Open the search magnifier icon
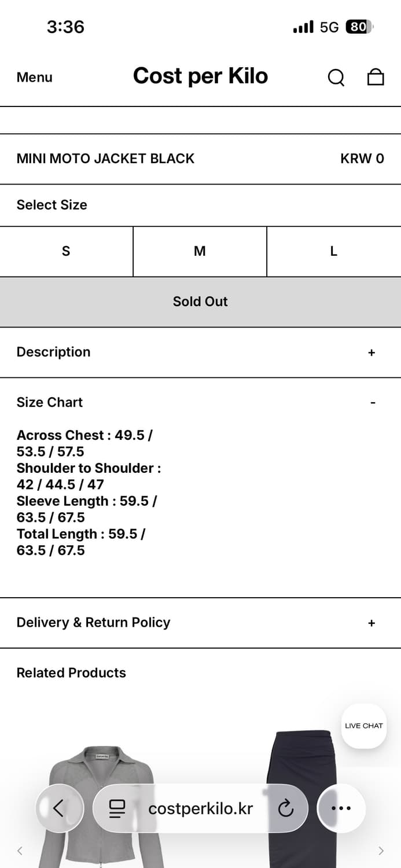The image size is (401, 868). (336, 77)
